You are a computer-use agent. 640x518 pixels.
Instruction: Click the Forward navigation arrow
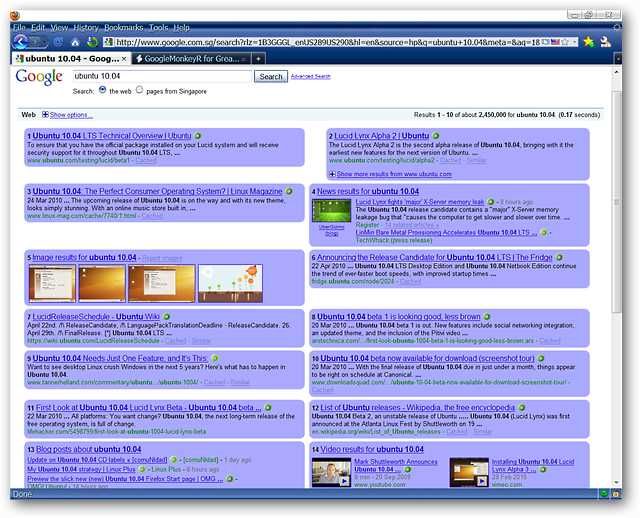(38, 42)
